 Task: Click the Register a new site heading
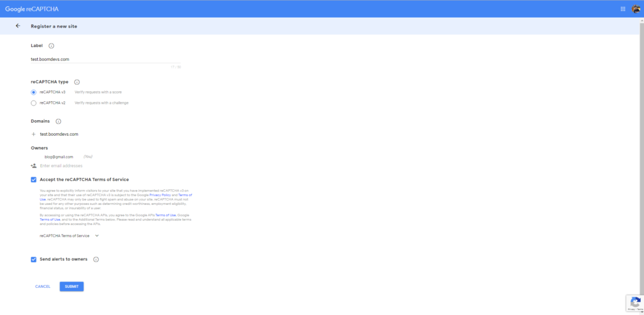pos(54,26)
